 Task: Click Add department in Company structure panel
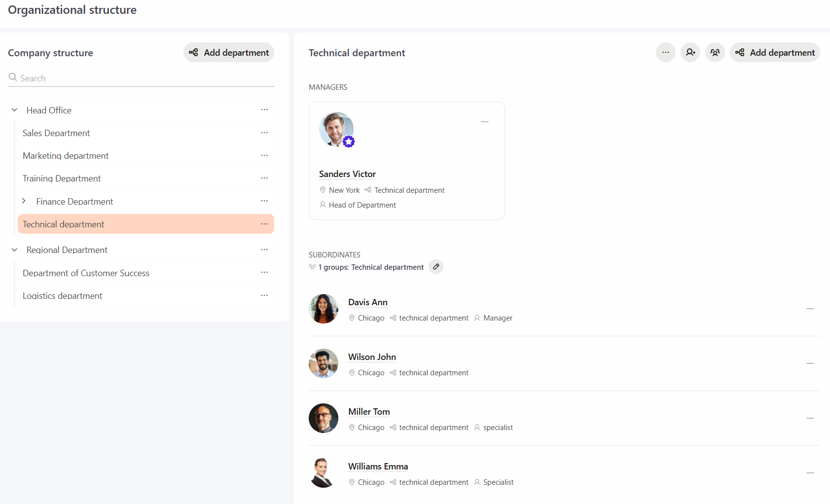(229, 52)
